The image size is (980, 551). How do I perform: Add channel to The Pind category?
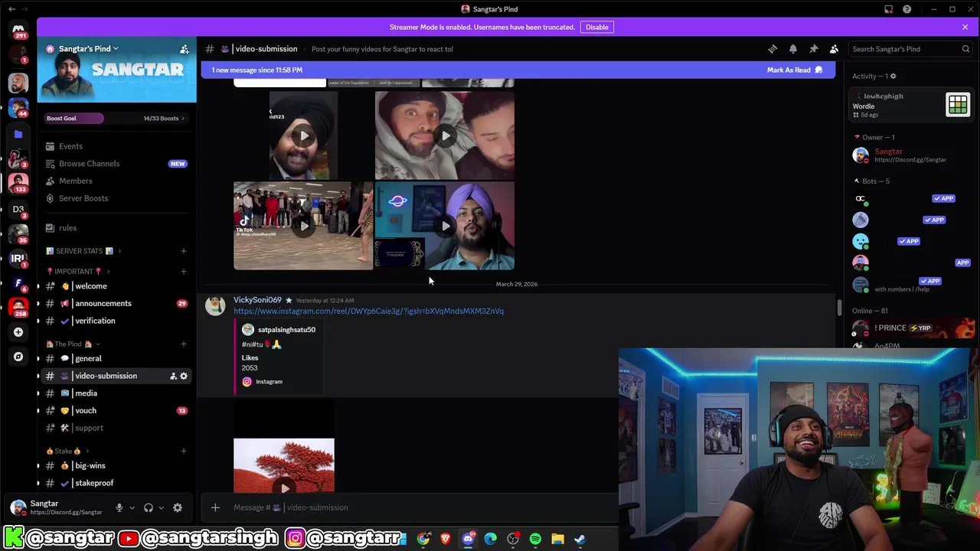click(x=183, y=344)
